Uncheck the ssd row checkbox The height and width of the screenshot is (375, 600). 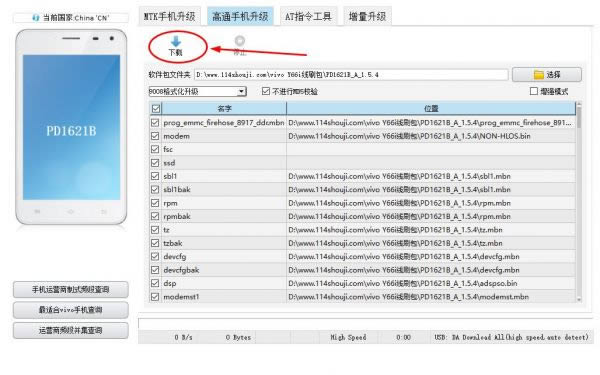155,163
